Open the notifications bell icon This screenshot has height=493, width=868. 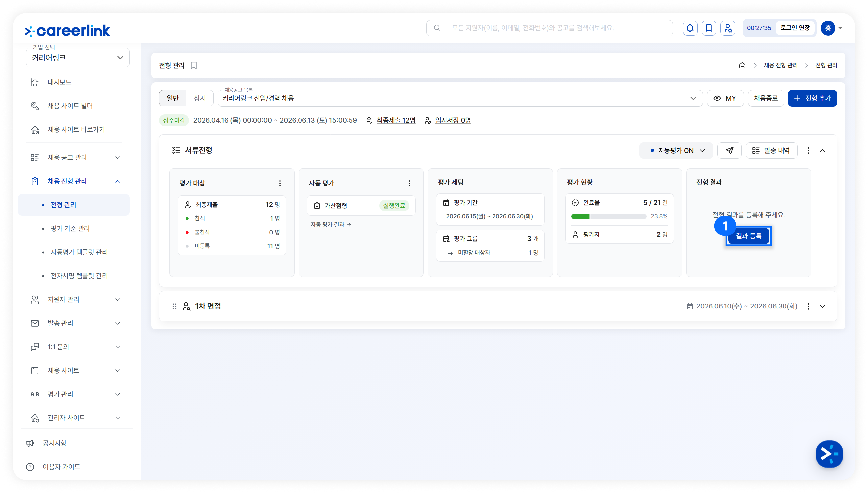point(690,28)
